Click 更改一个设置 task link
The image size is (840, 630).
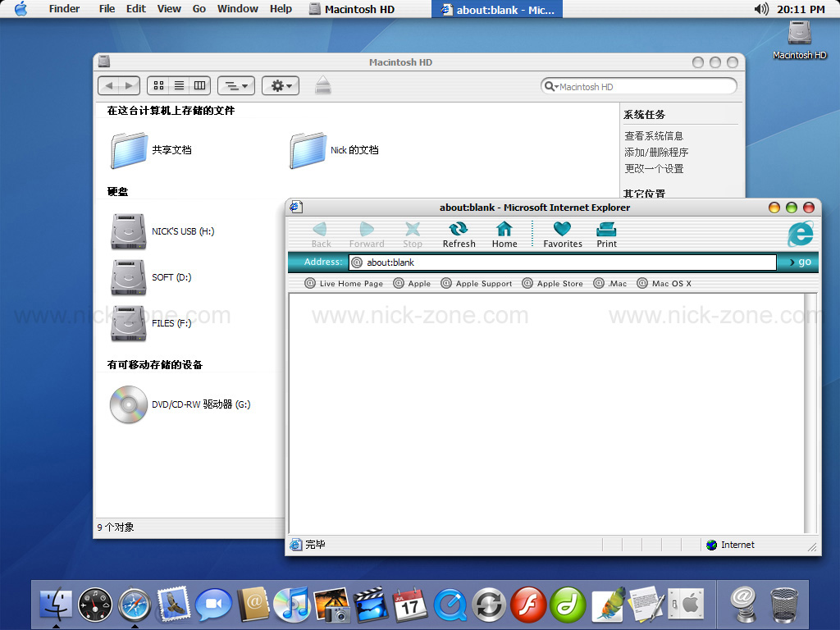coord(654,169)
